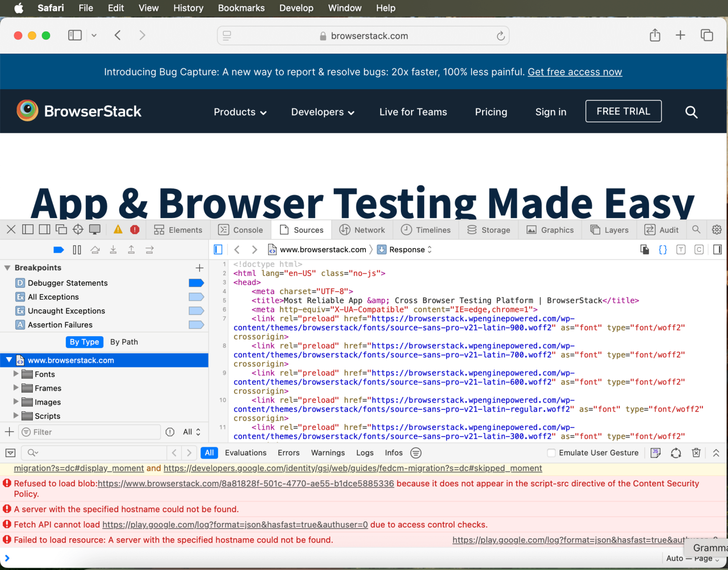728x570 pixels.
Task: Enable the All Exceptions breakpoint toggle
Action: [196, 297]
